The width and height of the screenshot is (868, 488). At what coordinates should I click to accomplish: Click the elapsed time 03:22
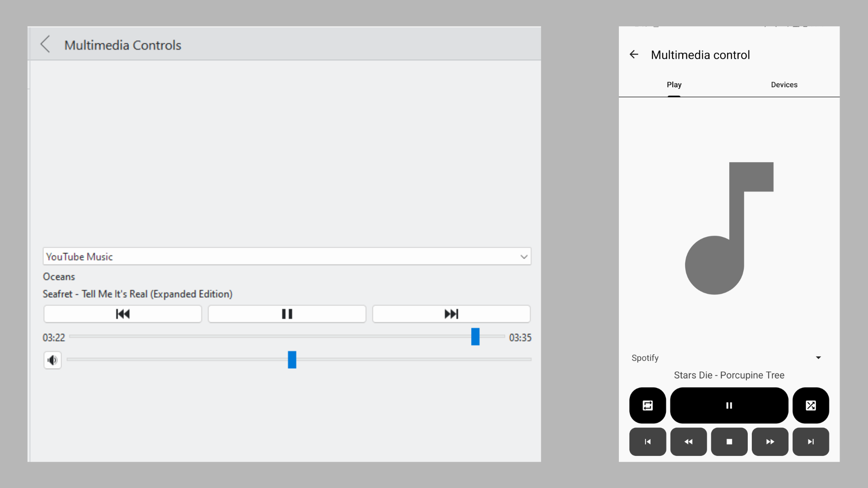click(54, 338)
